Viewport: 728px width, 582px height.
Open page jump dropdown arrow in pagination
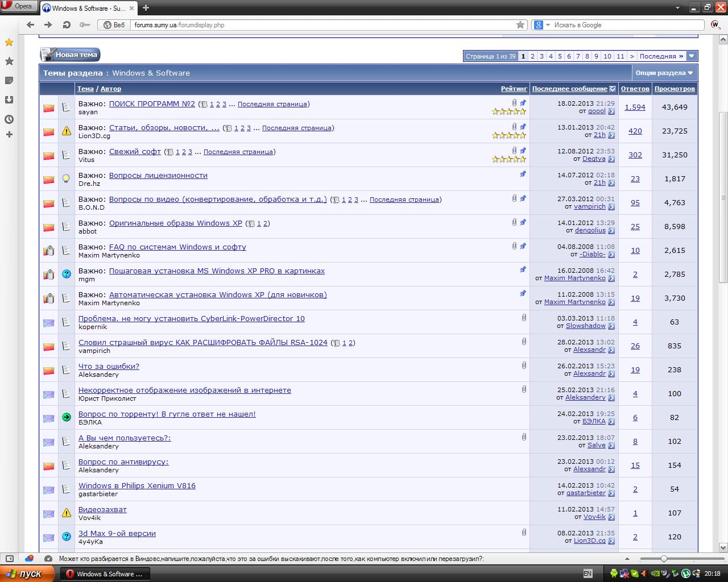point(692,56)
